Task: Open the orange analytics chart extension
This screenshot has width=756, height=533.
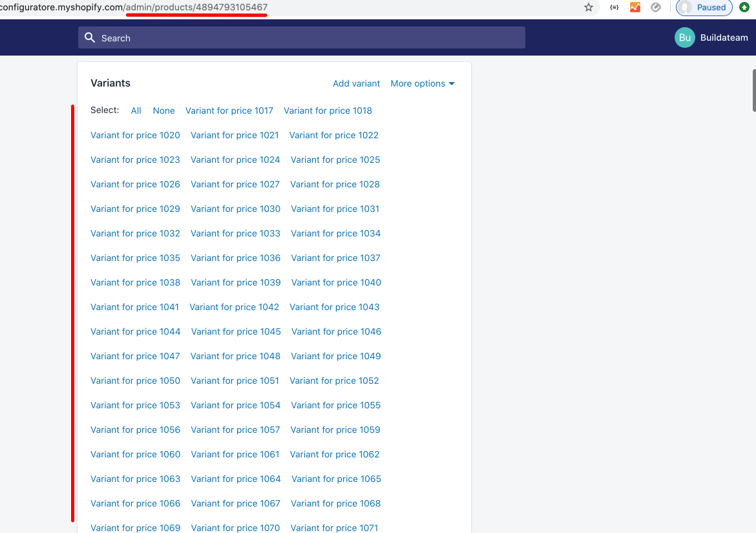Action: 635,8
